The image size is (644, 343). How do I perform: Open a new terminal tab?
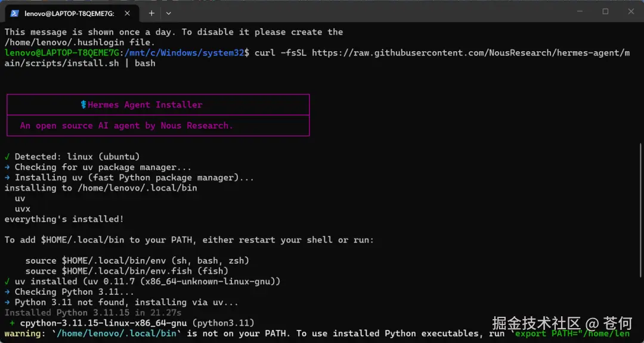151,13
